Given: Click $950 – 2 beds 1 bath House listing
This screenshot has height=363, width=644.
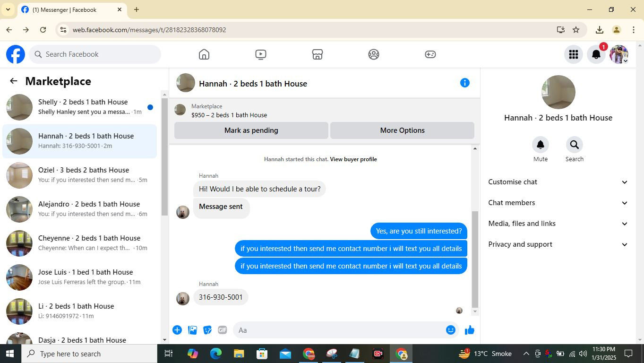Looking at the screenshot, I should click(229, 115).
